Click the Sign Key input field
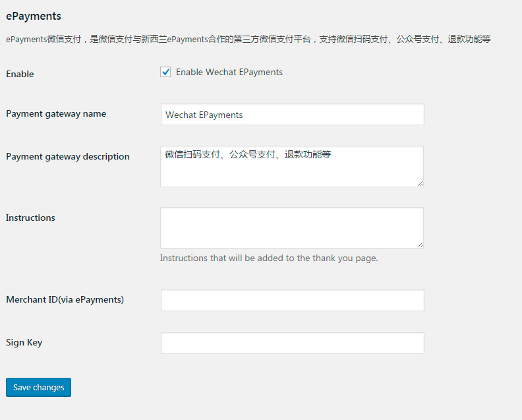 (x=292, y=343)
